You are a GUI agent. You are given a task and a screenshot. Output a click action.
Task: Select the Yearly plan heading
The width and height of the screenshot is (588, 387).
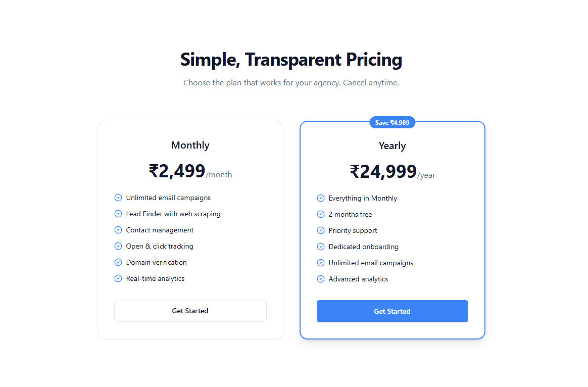point(392,146)
